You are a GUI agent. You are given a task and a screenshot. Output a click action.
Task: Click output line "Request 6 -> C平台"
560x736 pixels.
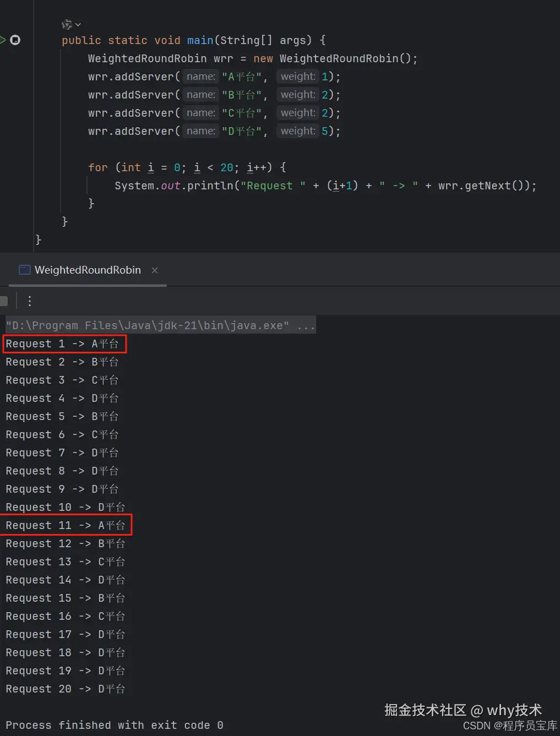(62, 435)
